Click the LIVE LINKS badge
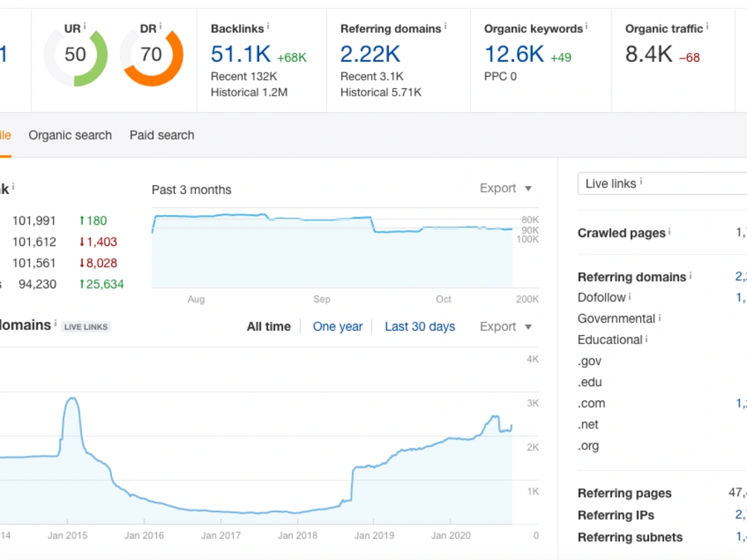The image size is (747, 560). [x=86, y=327]
